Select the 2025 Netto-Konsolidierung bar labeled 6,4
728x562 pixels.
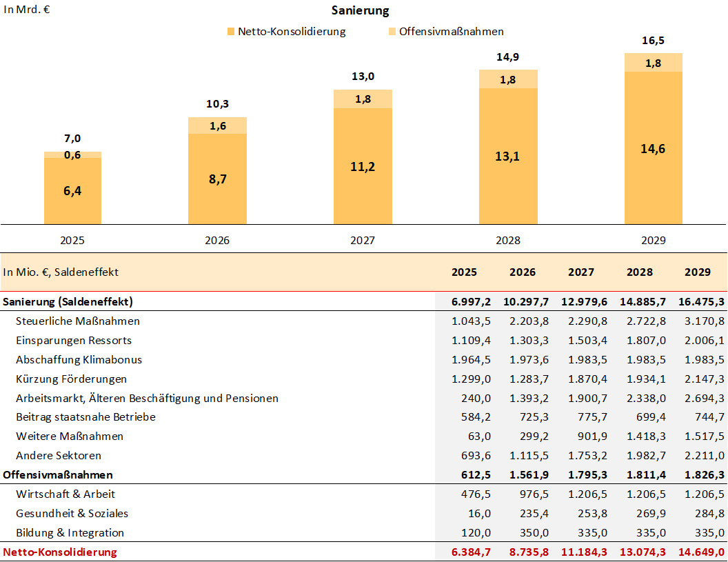[72, 191]
